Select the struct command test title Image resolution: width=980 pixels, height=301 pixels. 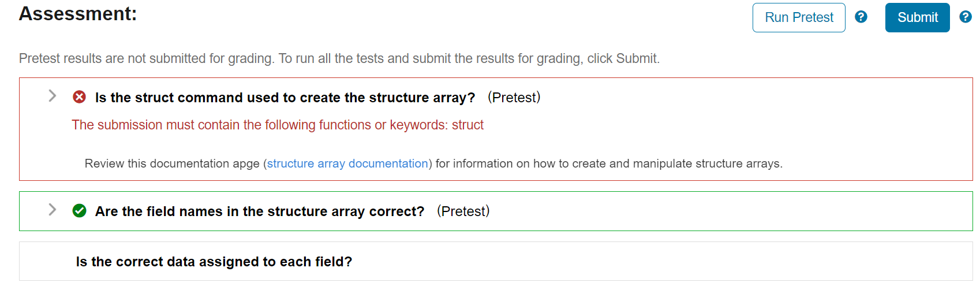point(285,98)
